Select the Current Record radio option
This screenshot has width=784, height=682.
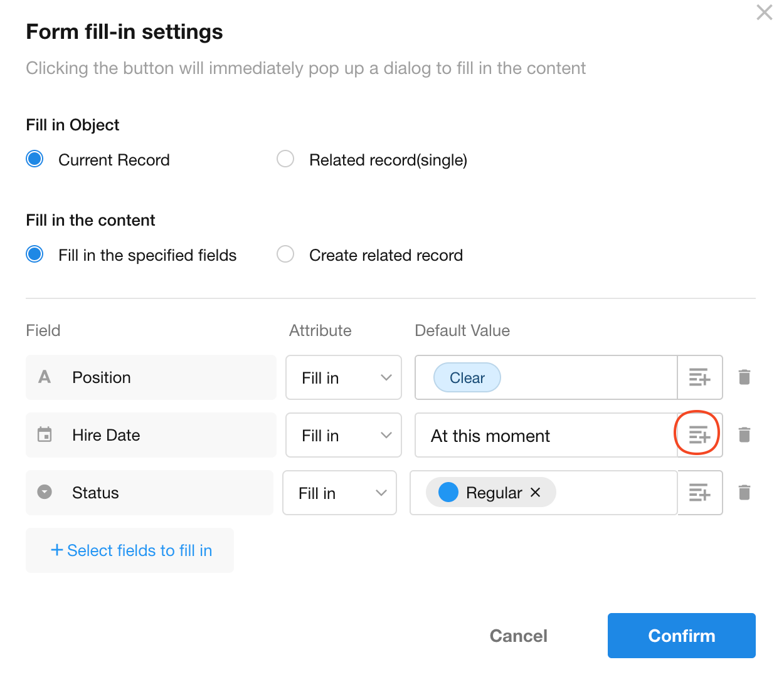[x=35, y=159]
